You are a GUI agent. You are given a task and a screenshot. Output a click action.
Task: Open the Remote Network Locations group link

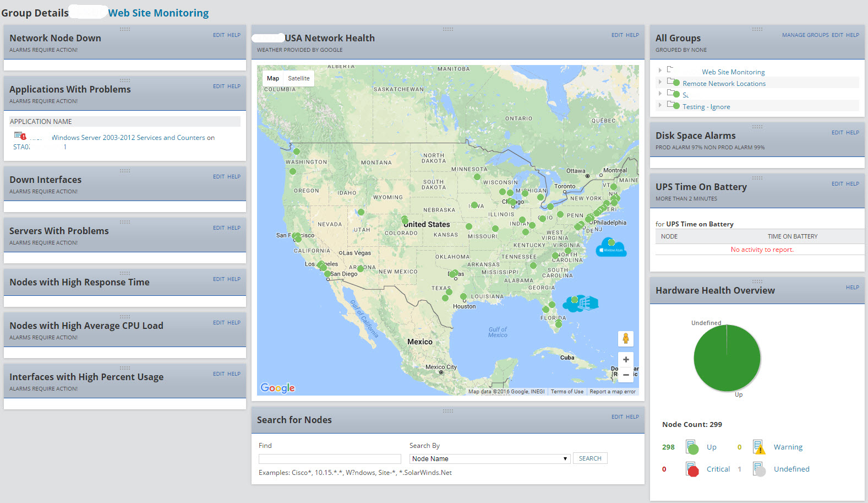click(x=724, y=84)
